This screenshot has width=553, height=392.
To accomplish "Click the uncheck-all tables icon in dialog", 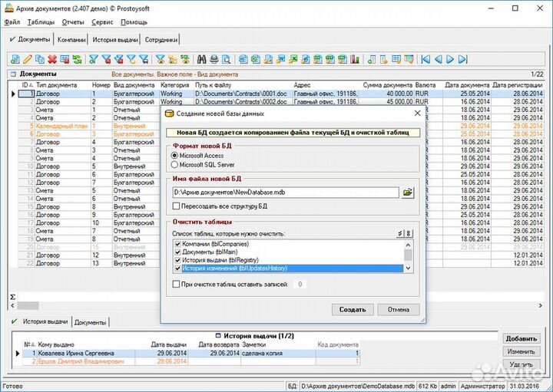I will pos(409,233).
